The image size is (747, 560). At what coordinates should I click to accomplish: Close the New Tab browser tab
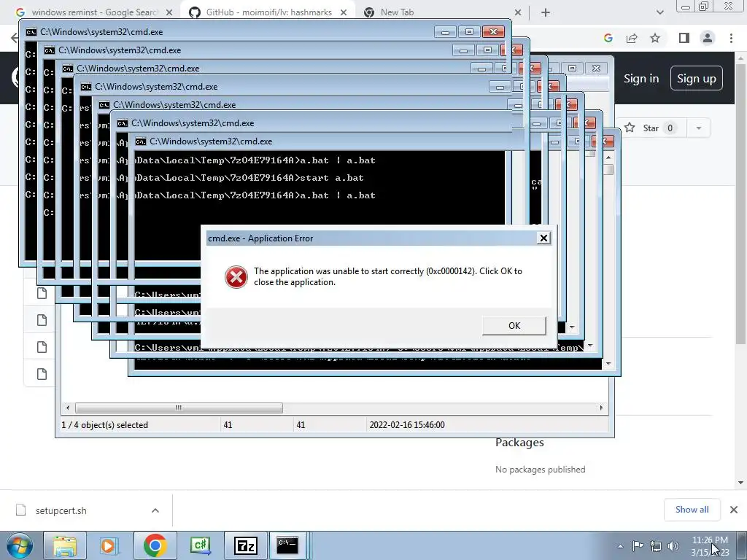click(518, 12)
